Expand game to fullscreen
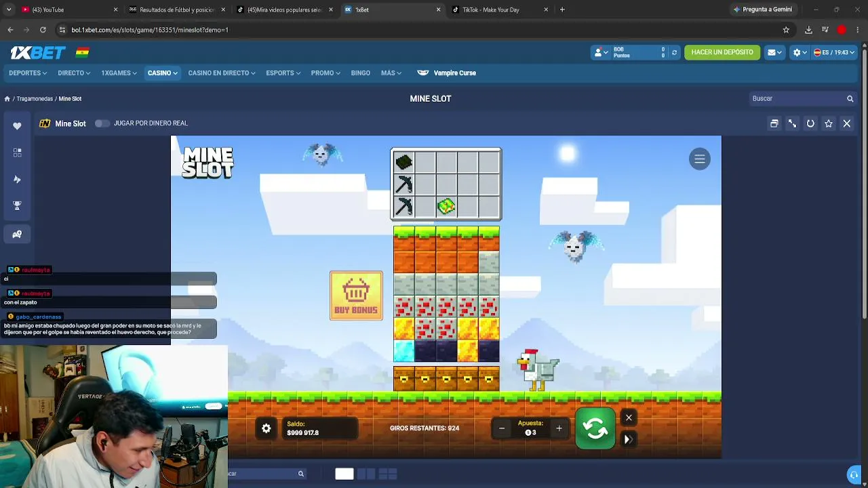The height and width of the screenshot is (488, 868). point(792,123)
